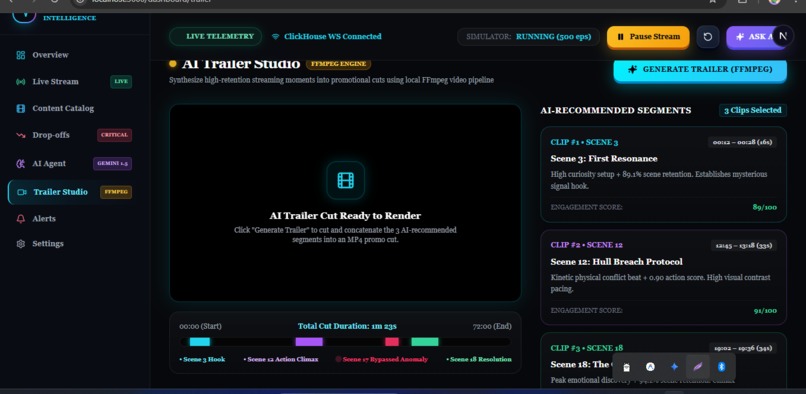Click the video preview player area
This screenshot has height=394, width=806.
coord(345,203)
